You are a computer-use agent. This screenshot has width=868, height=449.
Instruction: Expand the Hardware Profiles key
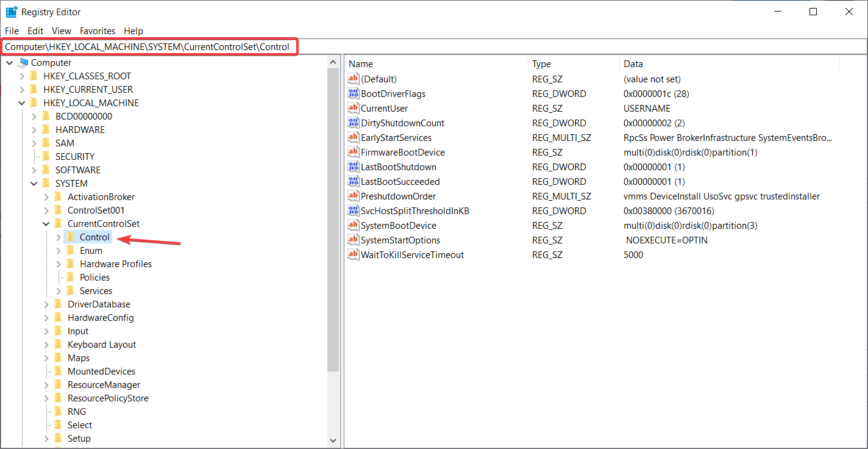pyautogui.click(x=59, y=264)
